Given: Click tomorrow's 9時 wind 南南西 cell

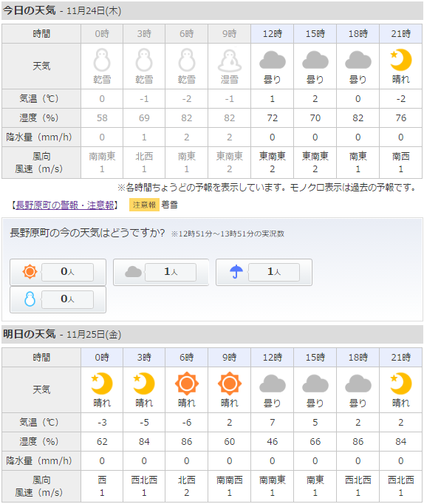Looking at the screenshot, I should pos(229,486).
